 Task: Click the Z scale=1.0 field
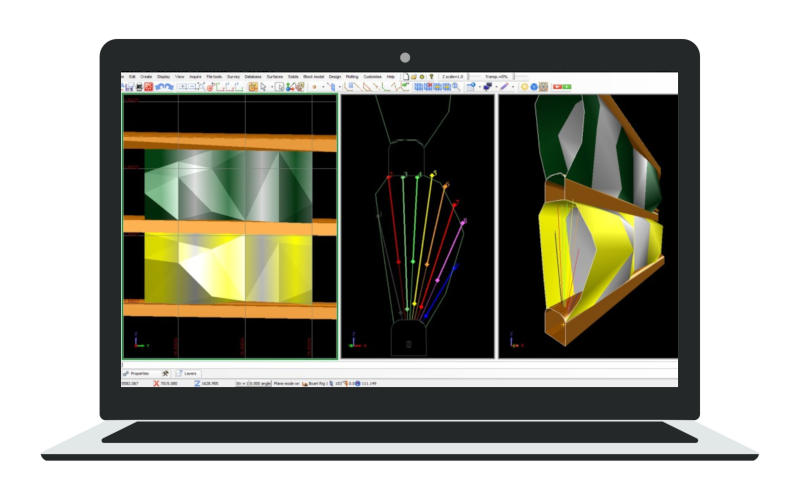coord(453,77)
